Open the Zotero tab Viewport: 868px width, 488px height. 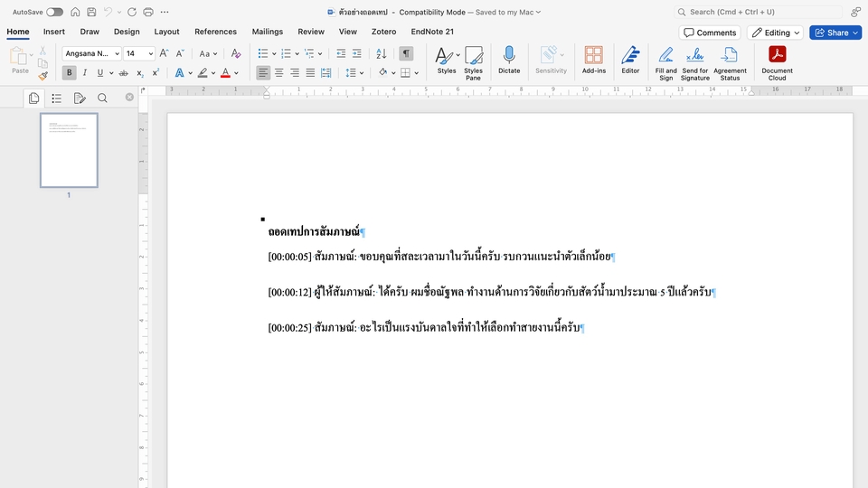click(383, 32)
